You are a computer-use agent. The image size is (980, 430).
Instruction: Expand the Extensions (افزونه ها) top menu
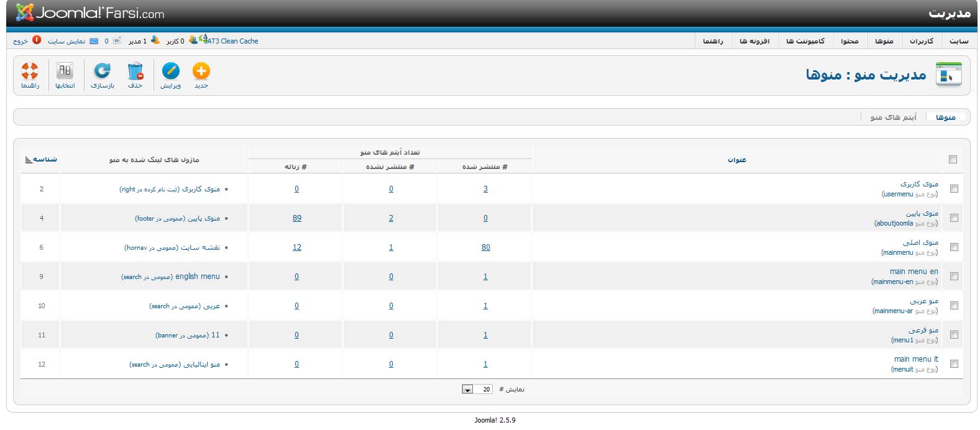(x=754, y=41)
